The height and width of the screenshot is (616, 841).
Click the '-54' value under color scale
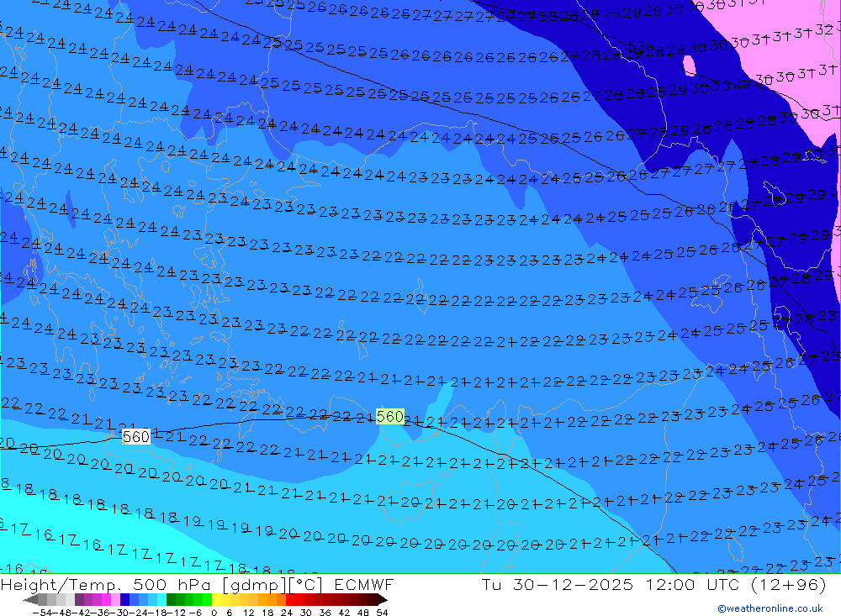tap(42, 613)
